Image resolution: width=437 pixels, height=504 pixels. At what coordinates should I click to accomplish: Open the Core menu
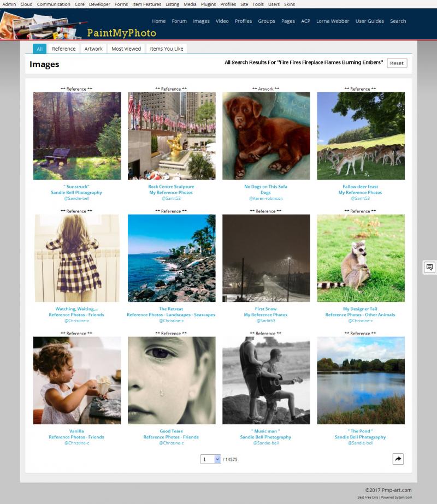click(x=79, y=4)
